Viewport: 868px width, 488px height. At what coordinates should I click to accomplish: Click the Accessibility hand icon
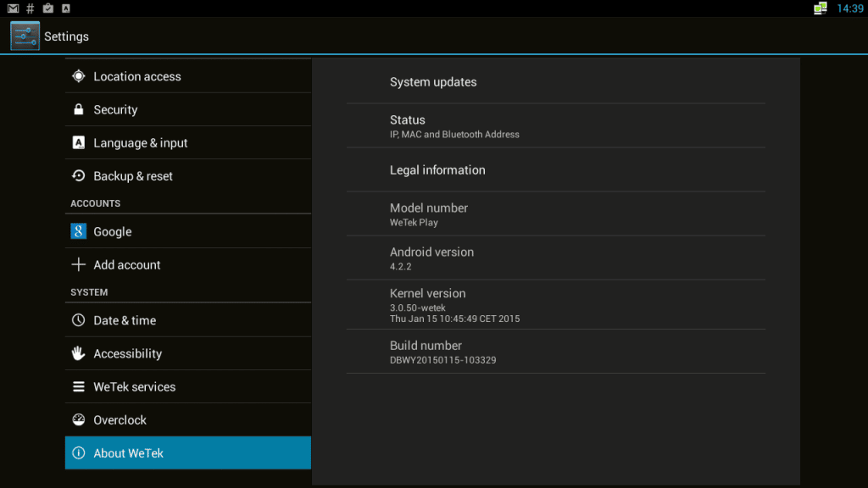[x=79, y=353]
